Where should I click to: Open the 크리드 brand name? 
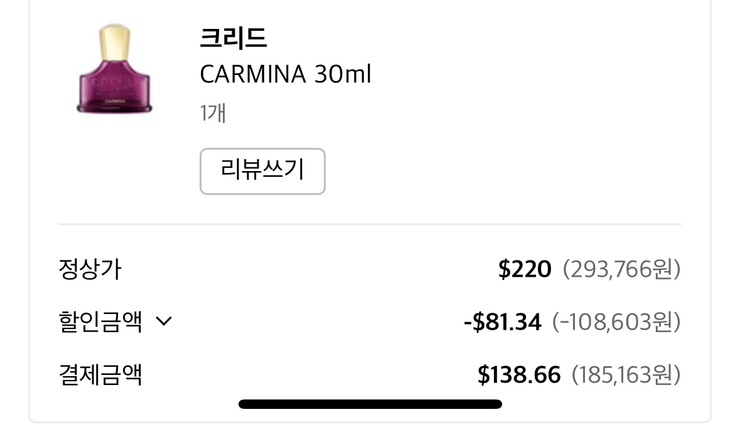(233, 38)
